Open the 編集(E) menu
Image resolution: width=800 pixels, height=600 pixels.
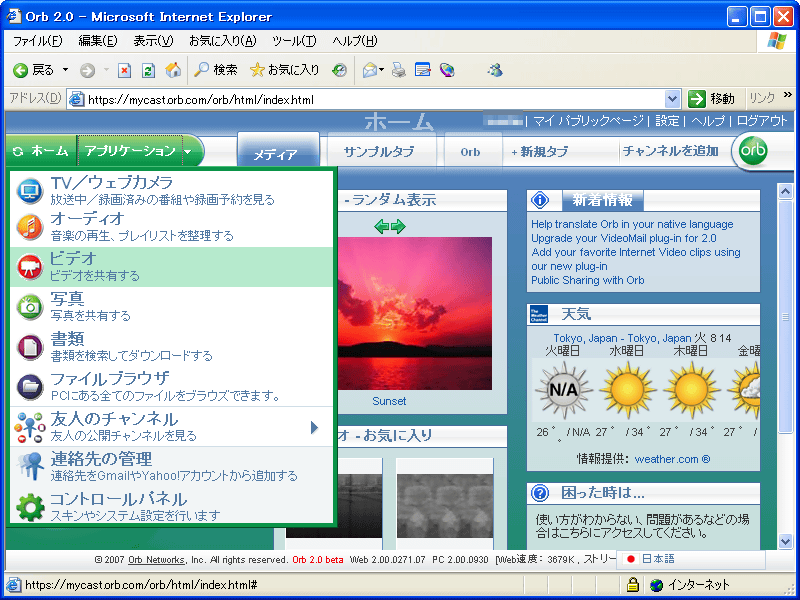(98, 41)
